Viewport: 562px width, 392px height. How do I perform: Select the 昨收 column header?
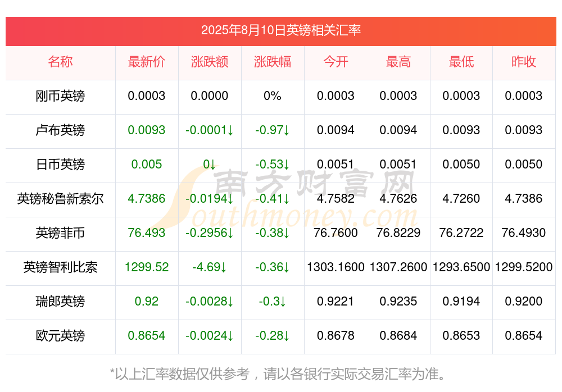[x=524, y=62]
